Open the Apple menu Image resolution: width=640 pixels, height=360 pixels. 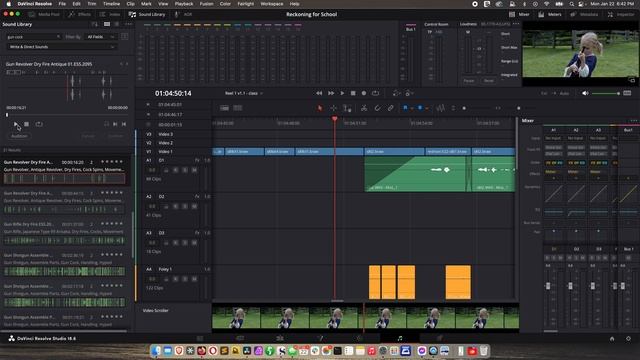tap(8, 4)
